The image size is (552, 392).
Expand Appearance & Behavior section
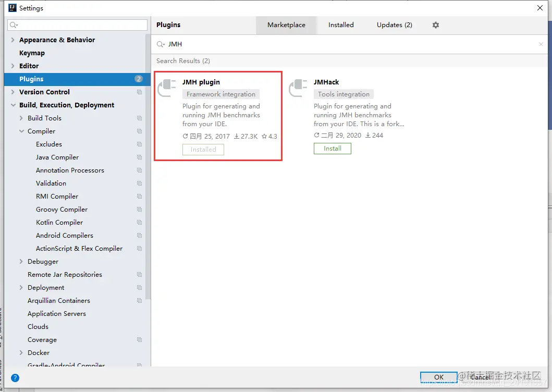pyautogui.click(x=13, y=40)
